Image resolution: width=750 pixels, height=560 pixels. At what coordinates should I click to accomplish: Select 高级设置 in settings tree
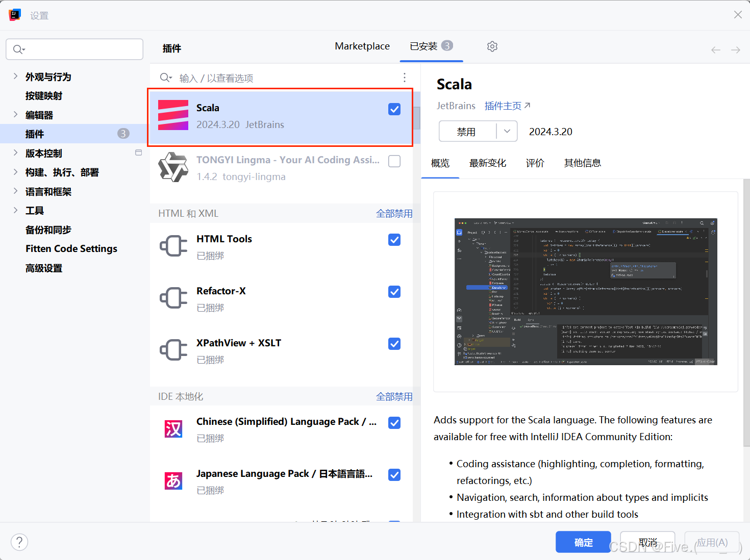(x=44, y=268)
